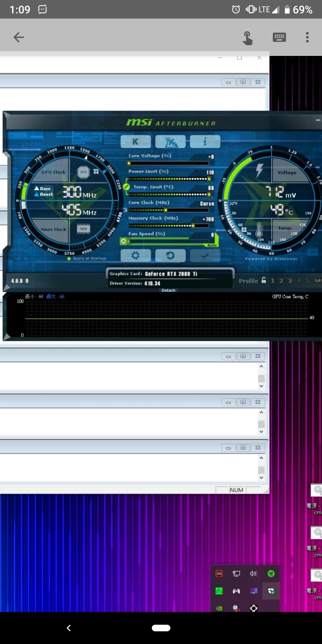Open the Kombustor K button in Afterburner
The width and height of the screenshot is (322, 644).
[x=136, y=142]
